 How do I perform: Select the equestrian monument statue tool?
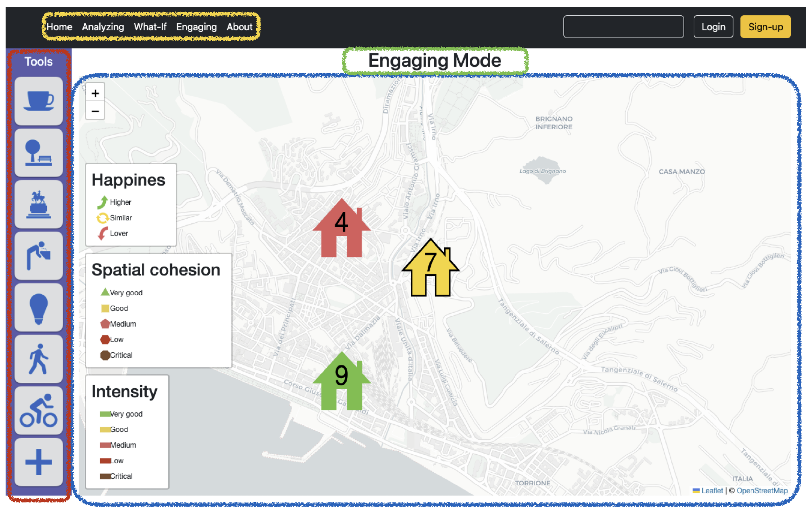point(38,204)
